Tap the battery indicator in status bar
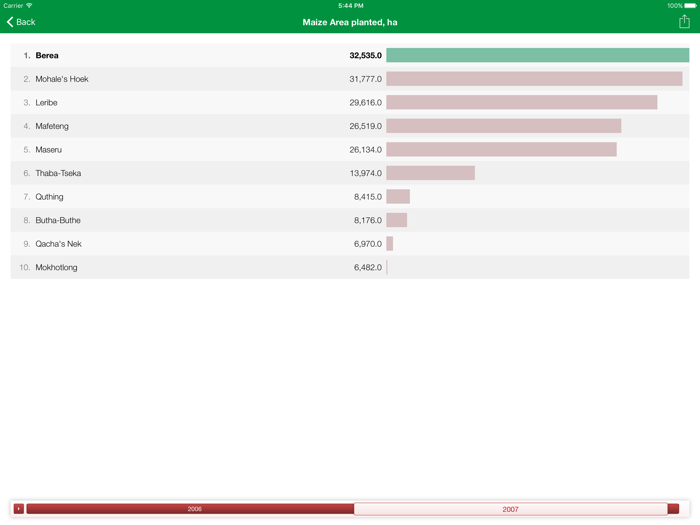700x525 pixels. point(690,6)
